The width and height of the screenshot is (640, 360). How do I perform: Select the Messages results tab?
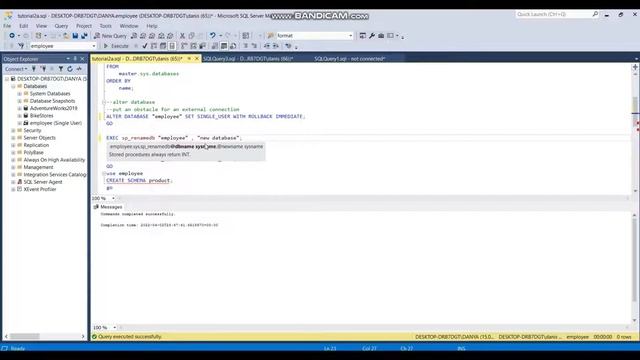[x=108, y=207]
